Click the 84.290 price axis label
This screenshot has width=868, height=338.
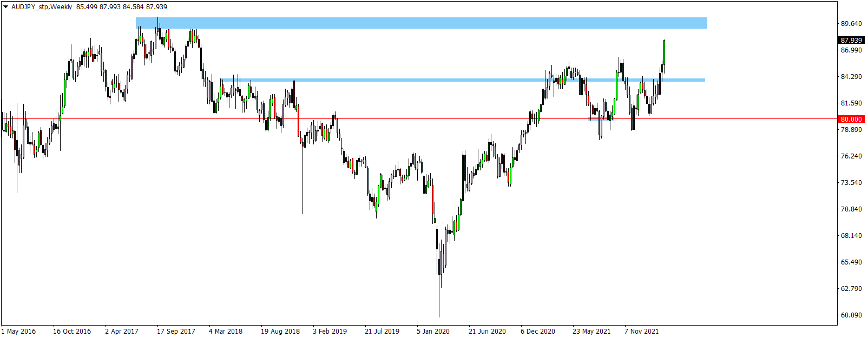pos(851,76)
